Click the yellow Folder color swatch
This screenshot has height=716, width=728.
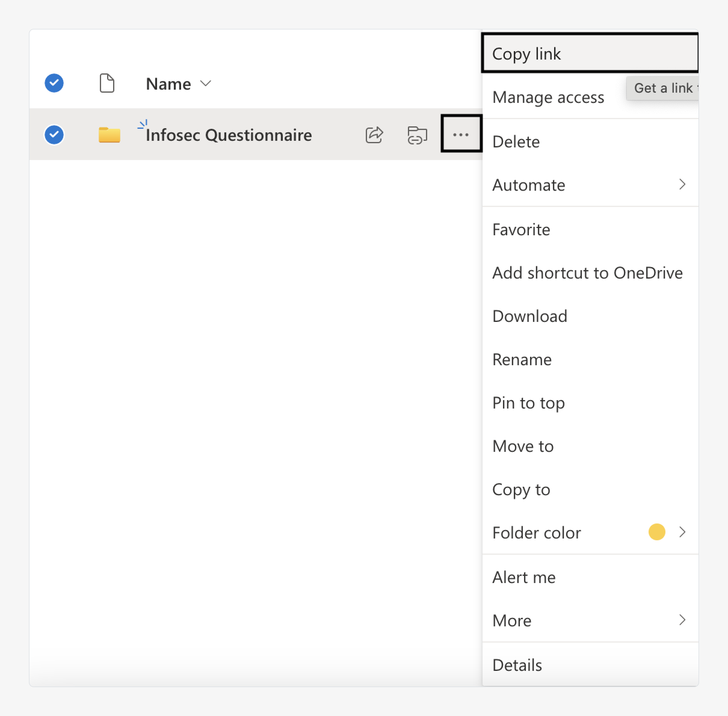click(x=656, y=532)
